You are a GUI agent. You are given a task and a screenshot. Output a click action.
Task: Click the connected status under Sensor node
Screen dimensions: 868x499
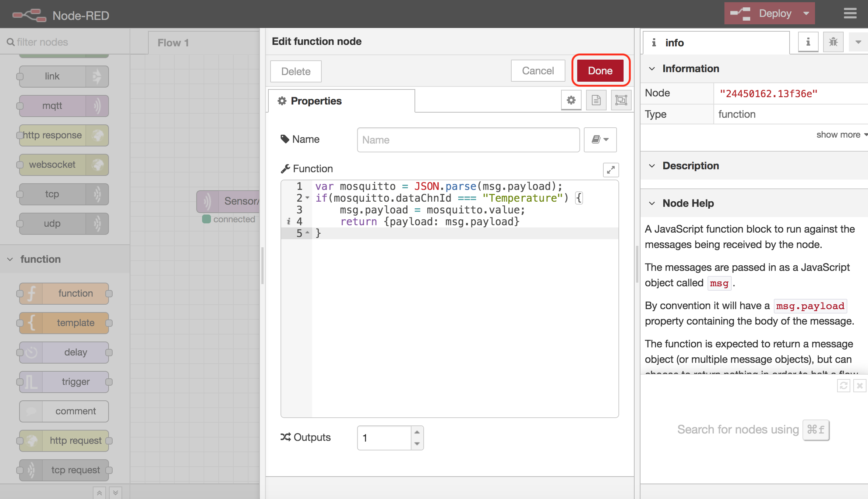tap(229, 219)
